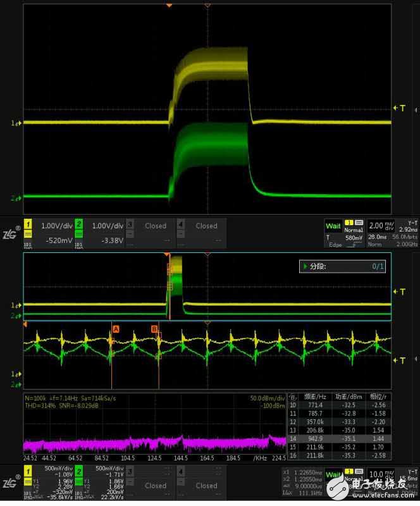Click the orange trigger position marker atop the upper waveform
The width and height of the screenshot is (420, 506).
tap(169, 5)
